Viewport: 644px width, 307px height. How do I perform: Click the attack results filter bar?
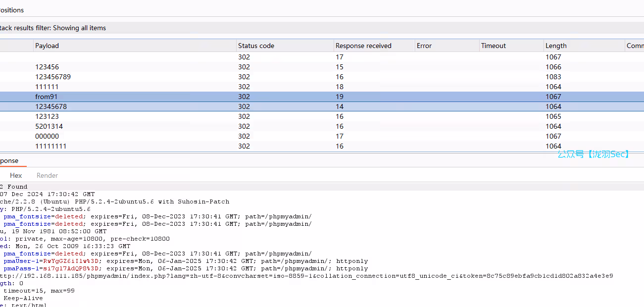(x=53, y=28)
